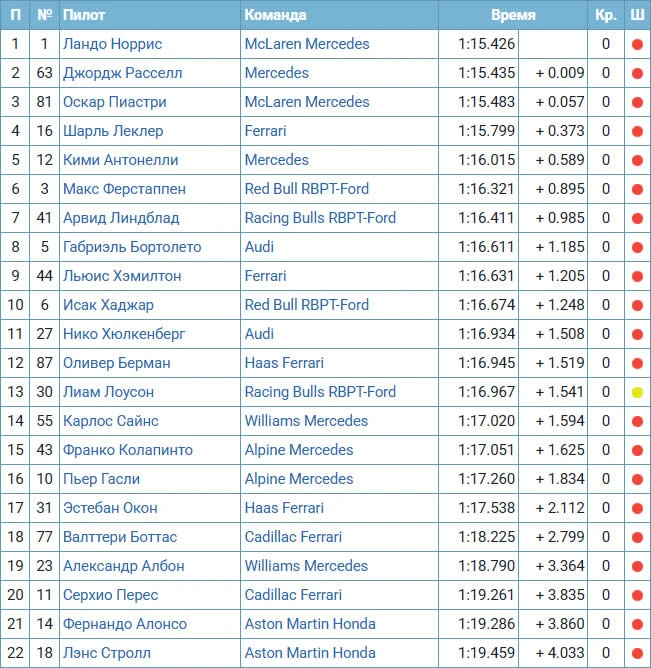Open Серхио Перес link
Viewport: 651px width, 668px height.
tap(110, 594)
